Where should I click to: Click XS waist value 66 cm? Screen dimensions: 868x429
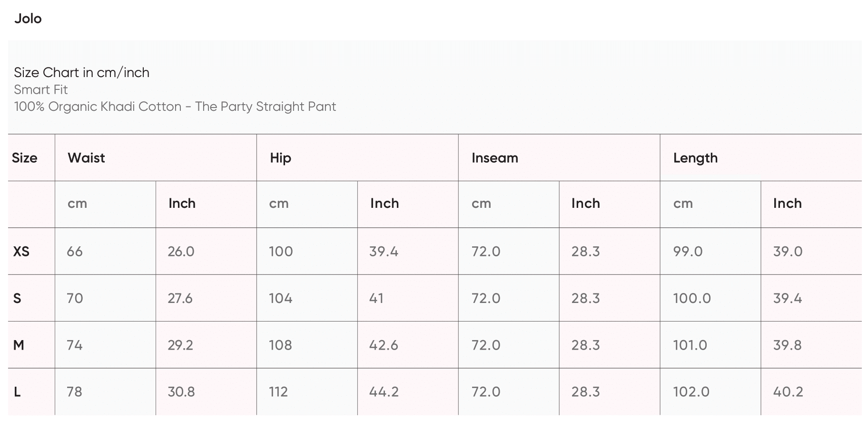tap(75, 251)
